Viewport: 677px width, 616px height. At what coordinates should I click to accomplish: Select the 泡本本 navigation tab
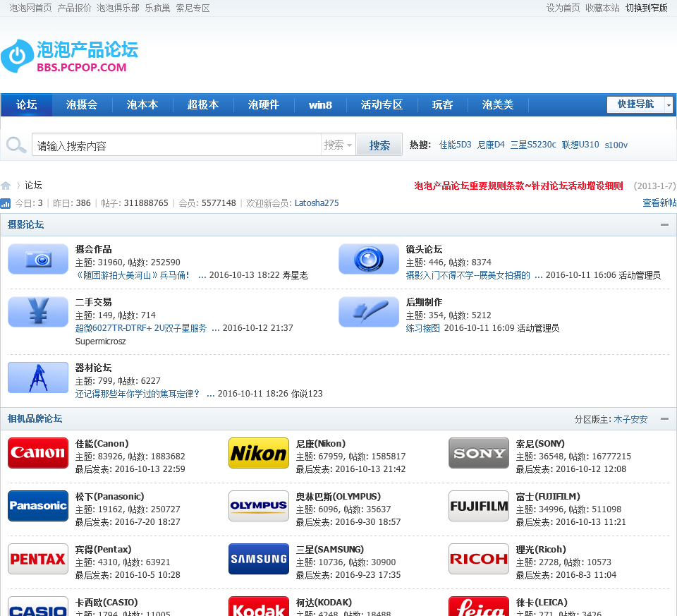142,104
